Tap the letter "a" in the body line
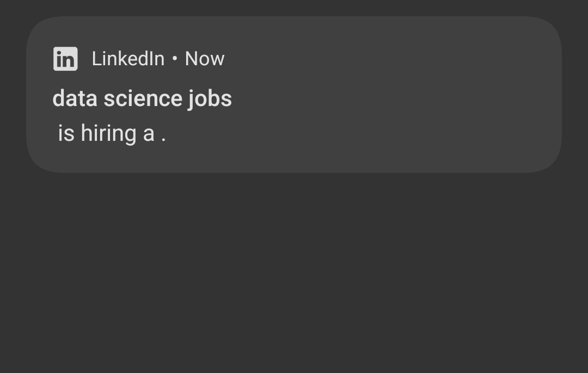The width and height of the screenshot is (588, 373). click(x=149, y=135)
